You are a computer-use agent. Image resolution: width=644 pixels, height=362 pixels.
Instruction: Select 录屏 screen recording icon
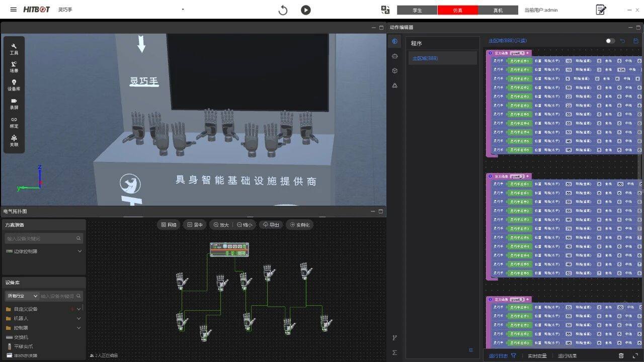(14, 104)
